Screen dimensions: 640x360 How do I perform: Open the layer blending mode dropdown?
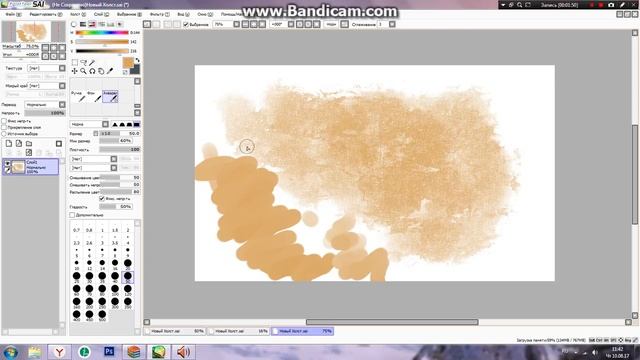click(62, 104)
